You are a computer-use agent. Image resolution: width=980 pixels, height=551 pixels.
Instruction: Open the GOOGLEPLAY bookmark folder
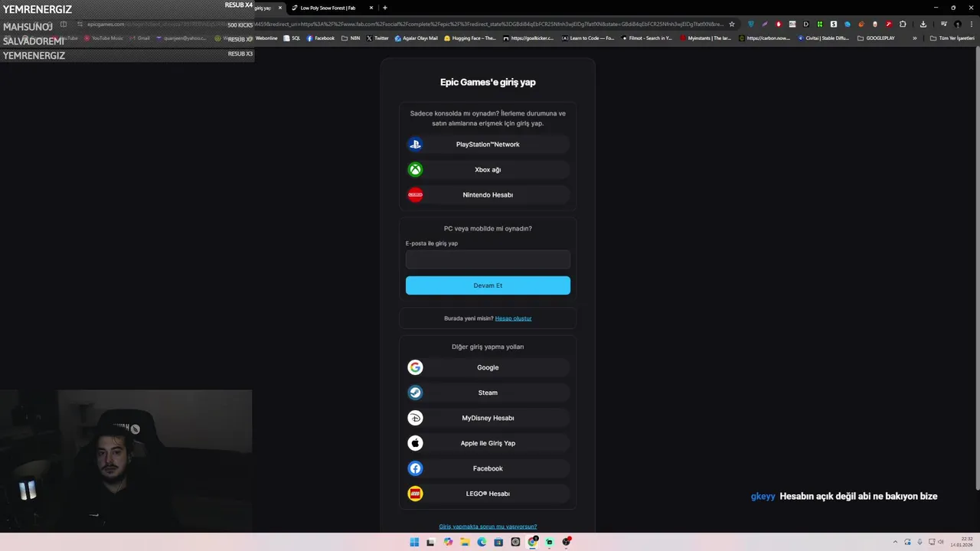(876, 37)
